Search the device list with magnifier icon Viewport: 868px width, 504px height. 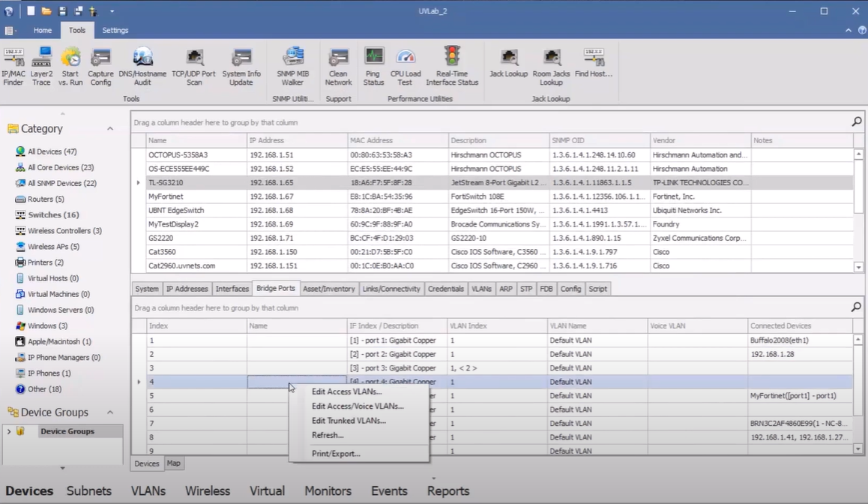click(856, 121)
